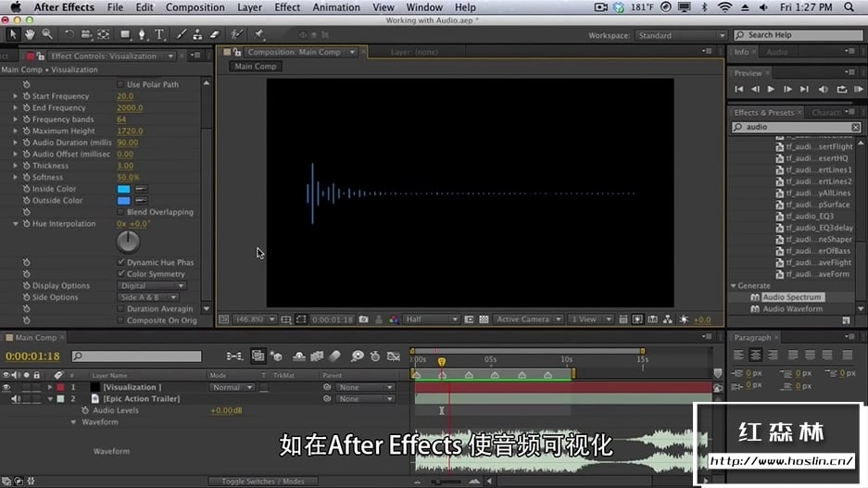This screenshot has width=868, height=488.
Task: Select the Puppet Pin tool
Action: [259, 35]
